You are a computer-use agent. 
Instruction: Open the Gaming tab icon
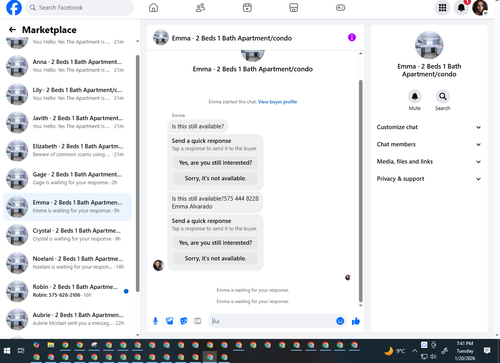(340, 8)
